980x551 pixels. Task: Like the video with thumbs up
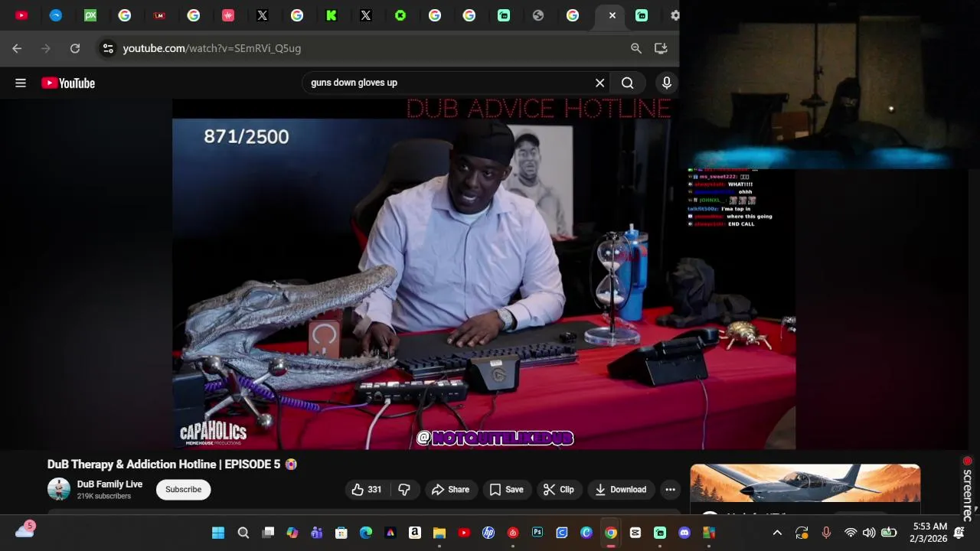pyautogui.click(x=366, y=490)
